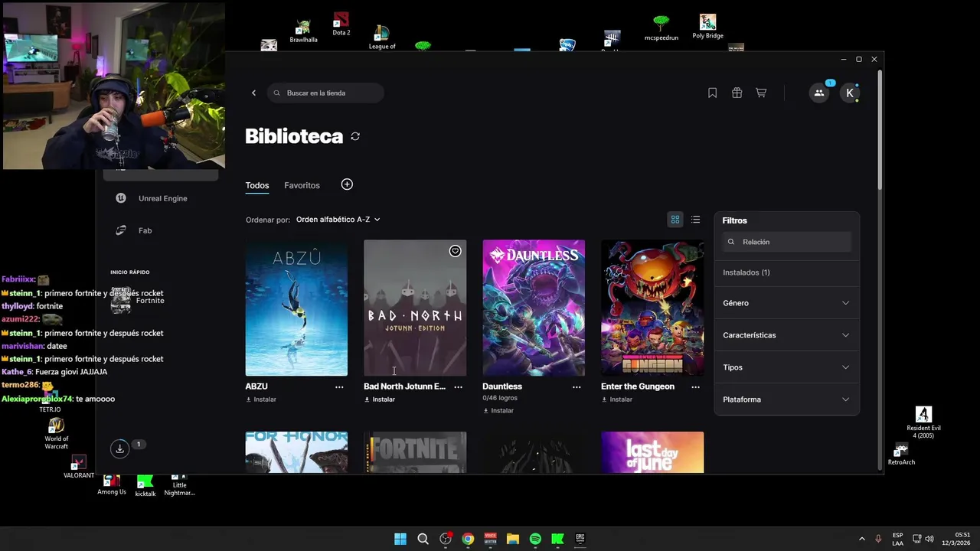980x551 pixels.
Task: Go back with the left arrow icon
Action: [x=253, y=93]
